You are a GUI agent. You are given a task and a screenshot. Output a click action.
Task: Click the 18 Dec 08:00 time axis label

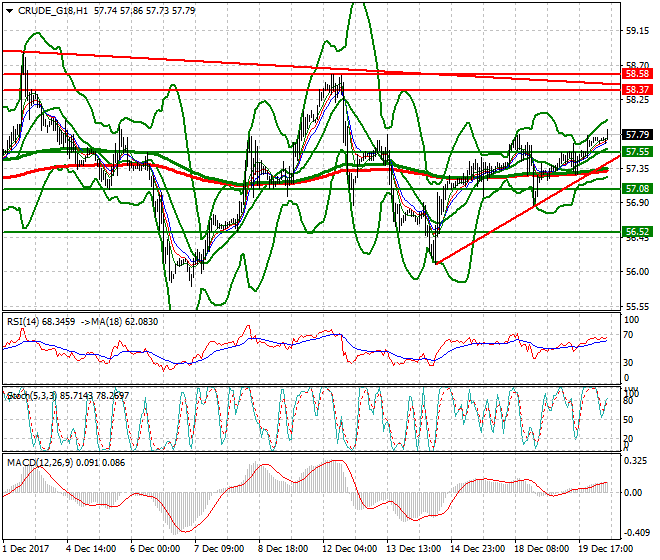click(541, 549)
